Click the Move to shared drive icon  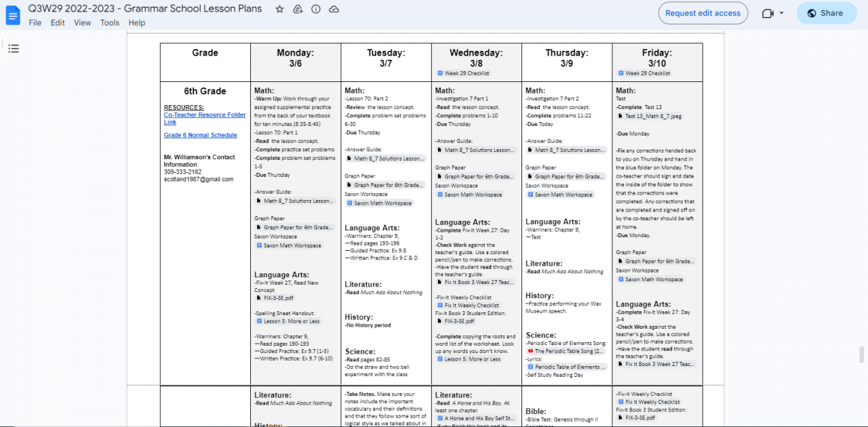[297, 9]
